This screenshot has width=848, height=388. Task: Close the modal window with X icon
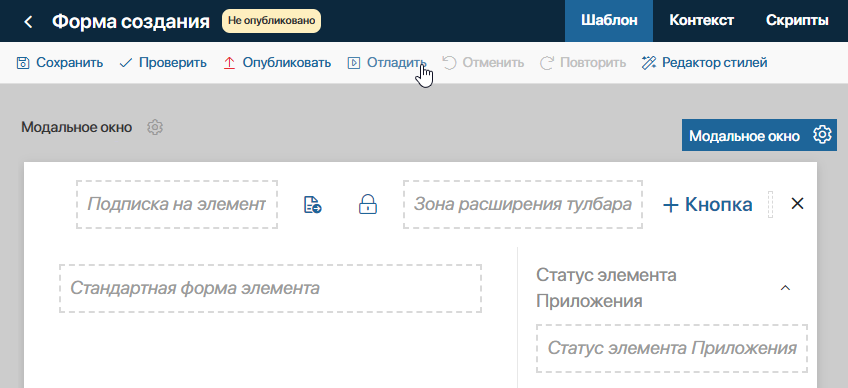tap(797, 204)
